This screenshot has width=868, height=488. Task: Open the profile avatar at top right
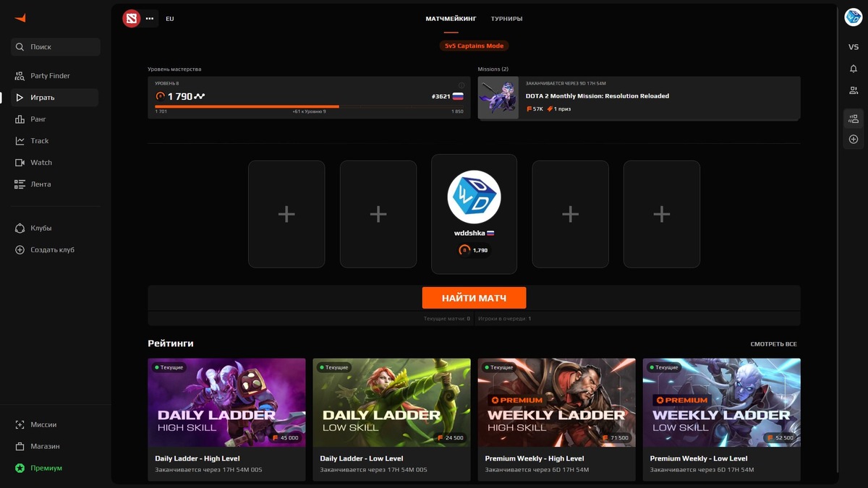click(854, 18)
